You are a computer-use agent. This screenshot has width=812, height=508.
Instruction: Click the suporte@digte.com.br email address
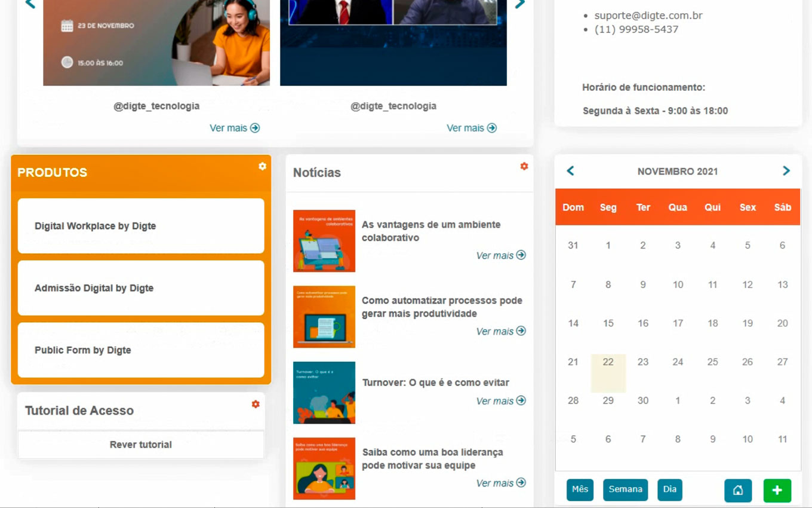click(648, 16)
